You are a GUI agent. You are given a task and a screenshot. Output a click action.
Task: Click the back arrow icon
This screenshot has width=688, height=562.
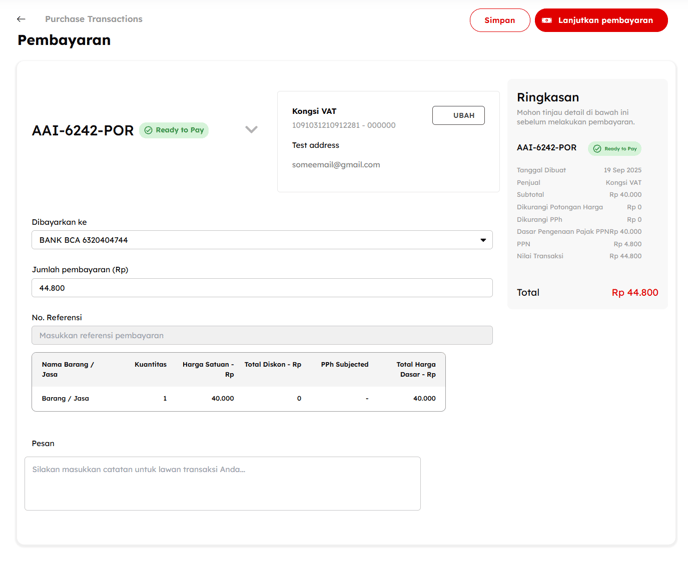(21, 19)
